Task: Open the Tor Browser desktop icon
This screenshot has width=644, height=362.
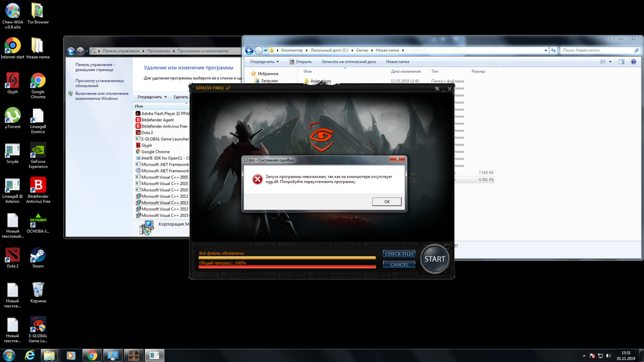Action: point(38,12)
